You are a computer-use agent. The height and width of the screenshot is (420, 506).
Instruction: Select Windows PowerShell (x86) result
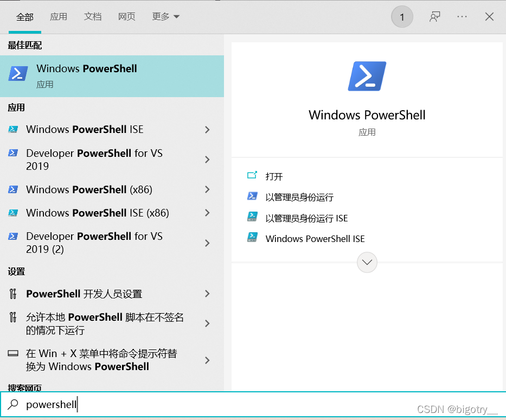[89, 189]
